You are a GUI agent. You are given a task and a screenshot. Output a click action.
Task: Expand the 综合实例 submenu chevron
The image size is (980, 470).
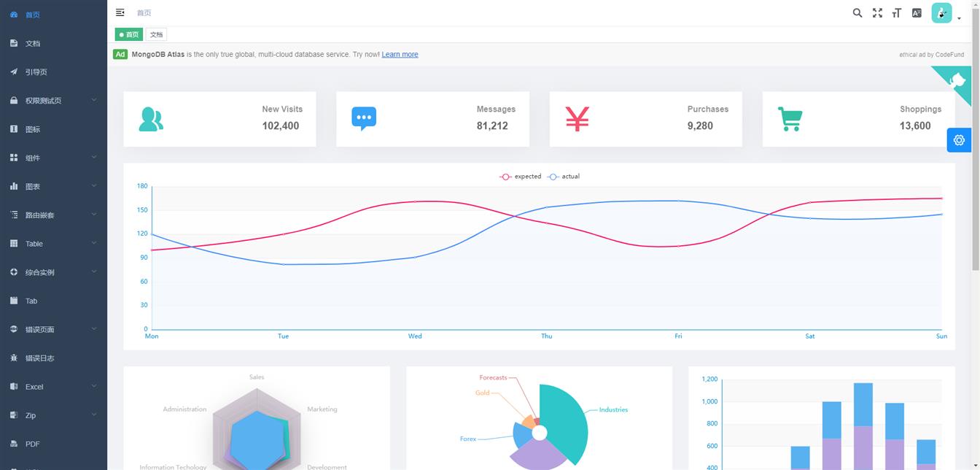(94, 271)
